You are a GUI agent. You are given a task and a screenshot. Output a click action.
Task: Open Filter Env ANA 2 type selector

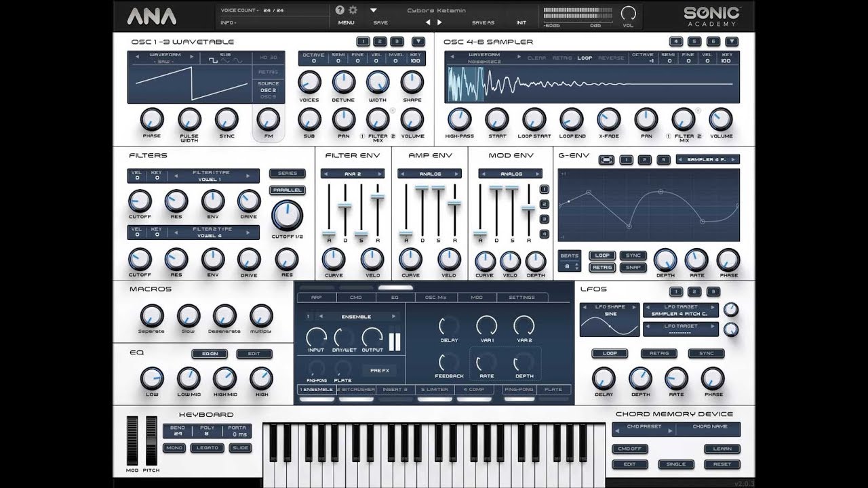(353, 174)
